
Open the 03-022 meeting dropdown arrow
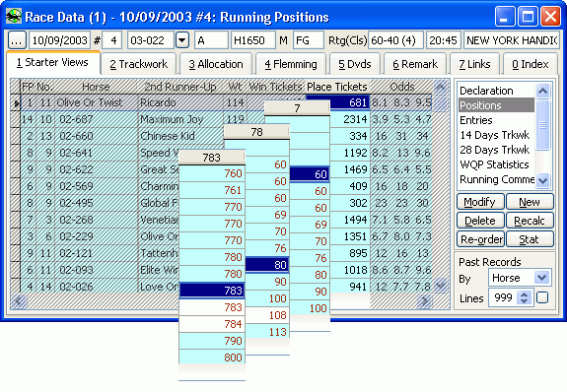pyautogui.click(x=182, y=40)
